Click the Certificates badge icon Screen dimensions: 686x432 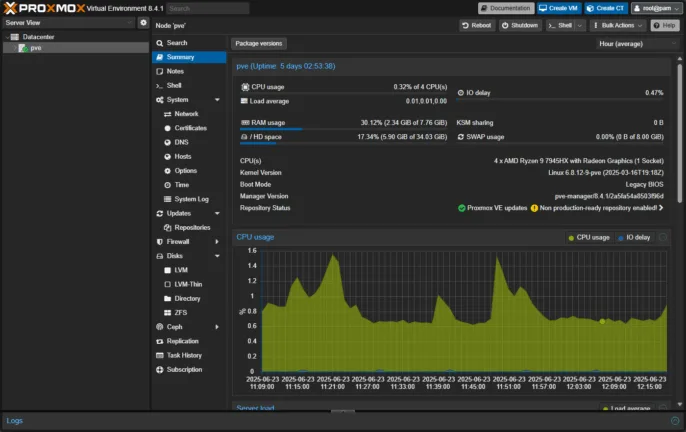(167, 128)
